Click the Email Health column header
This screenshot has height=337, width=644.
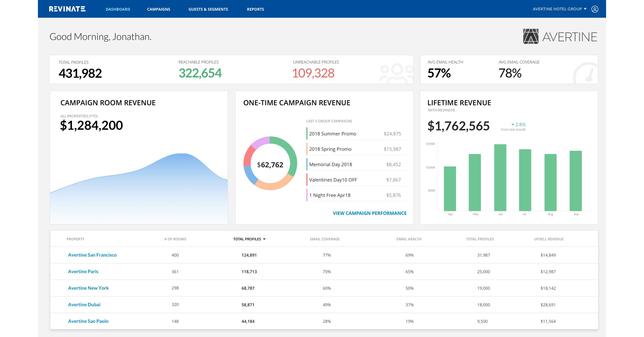pyautogui.click(x=409, y=239)
